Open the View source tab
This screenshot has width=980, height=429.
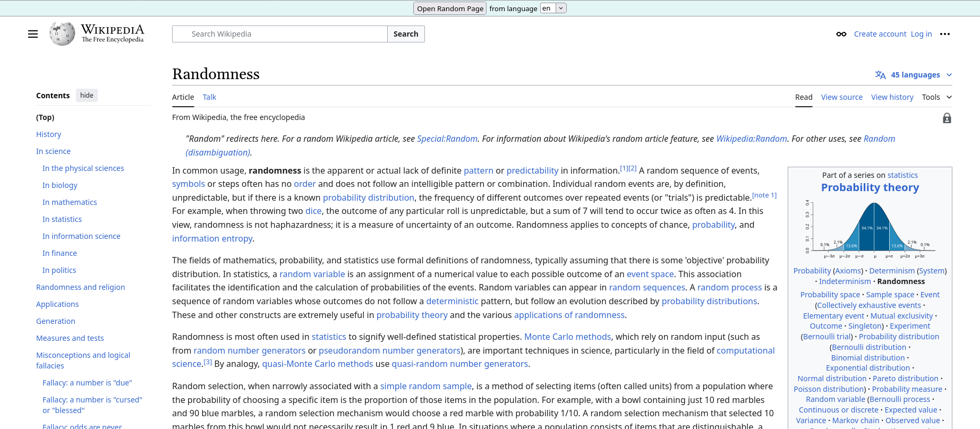[842, 97]
